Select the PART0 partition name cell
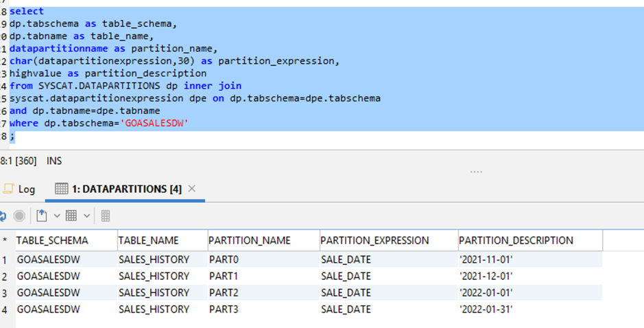The height and width of the screenshot is (328, 644). point(224,259)
